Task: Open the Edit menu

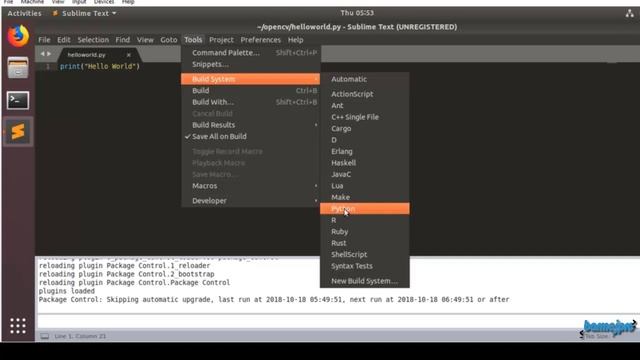Action: tap(64, 40)
